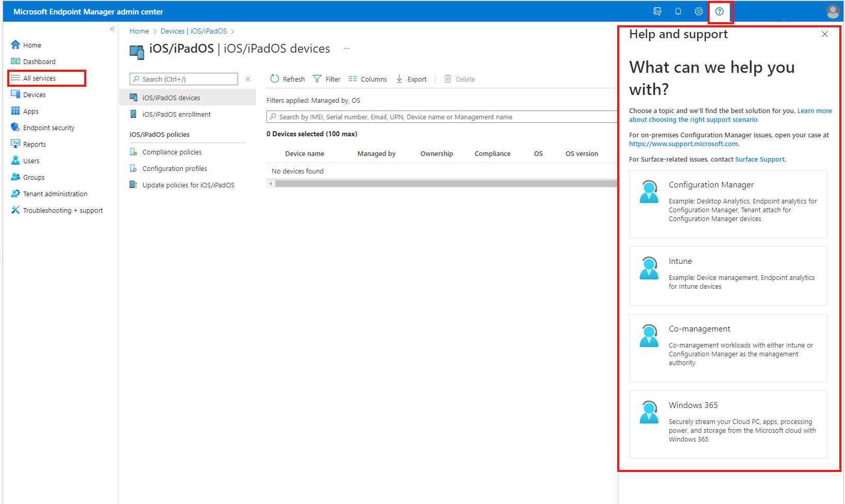Image resolution: width=845 pixels, height=504 pixels.
Task: Click the Devices | iOS/iPadOS breadcrumb link
Action: point(194,31)
